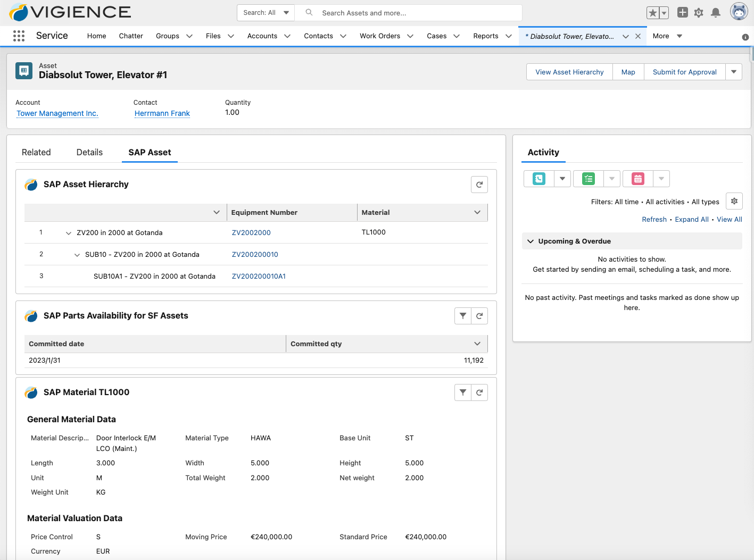Viewport: 754px width, 560px height.
Task: Open the Setup gear menu
Action: (x=699, y=13)
